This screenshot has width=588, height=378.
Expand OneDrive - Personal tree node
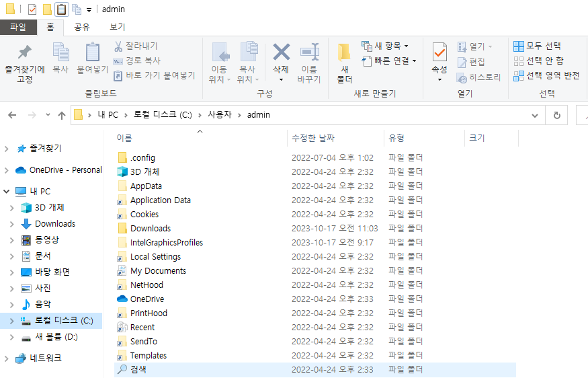click(x=6, y=170)
